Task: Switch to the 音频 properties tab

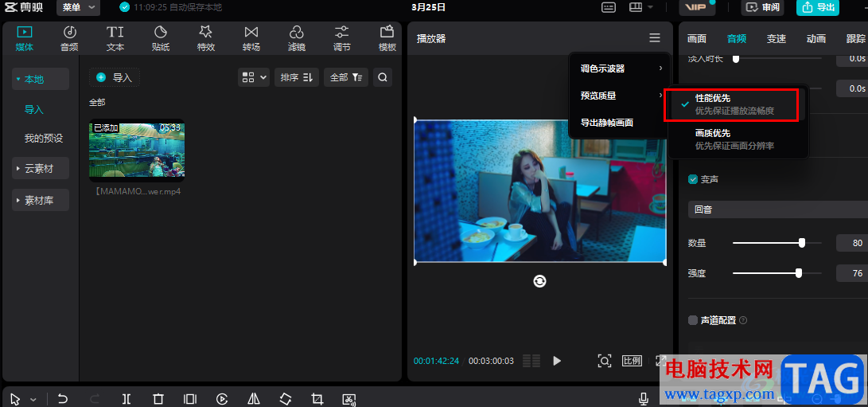Action: 736,38
